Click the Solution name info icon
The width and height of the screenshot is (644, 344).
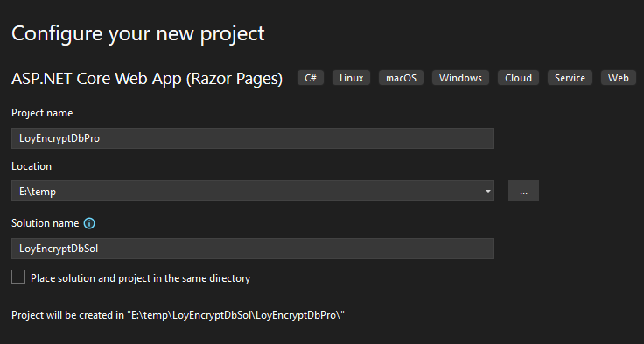[x=89, y=223]
